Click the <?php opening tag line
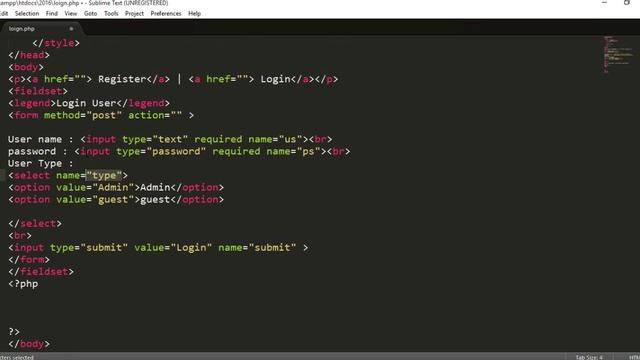Viewport: 640px width, 360px height. click(x=23, y=284)
